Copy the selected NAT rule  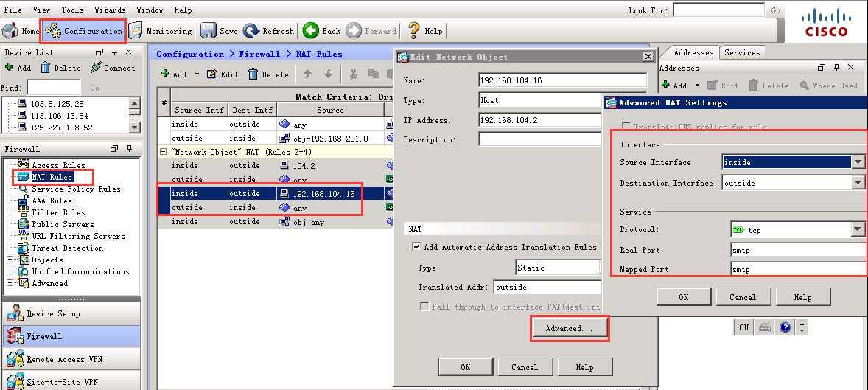coord(374,74)
